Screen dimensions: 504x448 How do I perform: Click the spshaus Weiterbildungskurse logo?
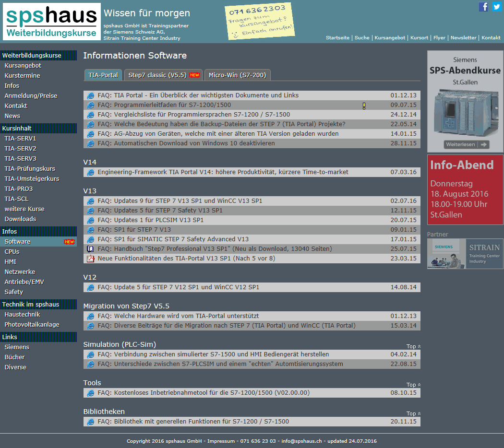tap(52, 22)
